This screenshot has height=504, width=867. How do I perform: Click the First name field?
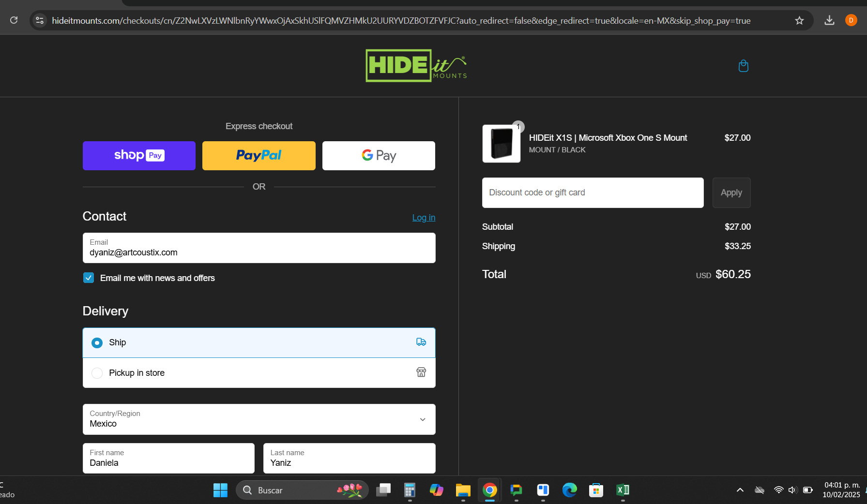coord(168,458)
